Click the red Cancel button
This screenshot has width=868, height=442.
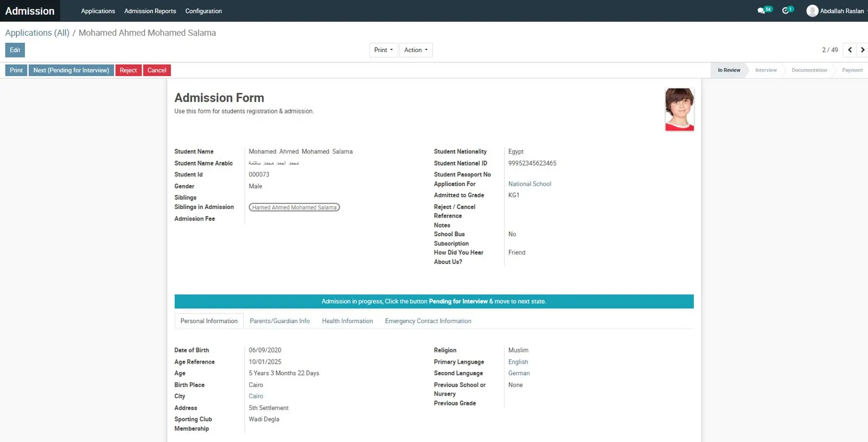[157, 70]
